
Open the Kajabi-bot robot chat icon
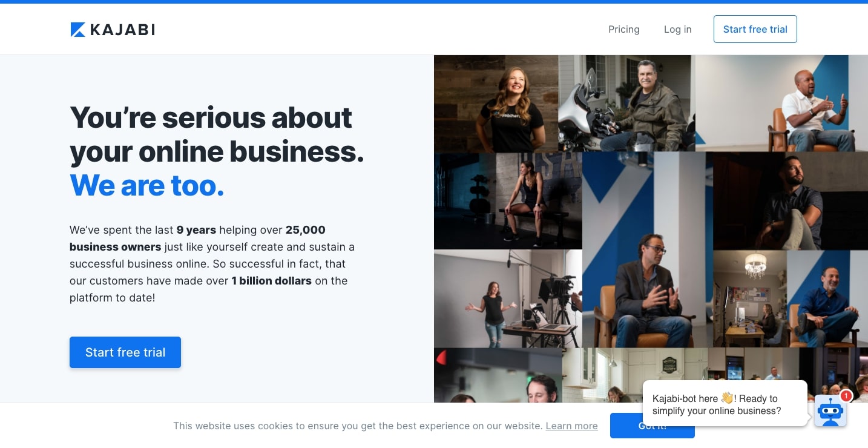tap(830, 411)
